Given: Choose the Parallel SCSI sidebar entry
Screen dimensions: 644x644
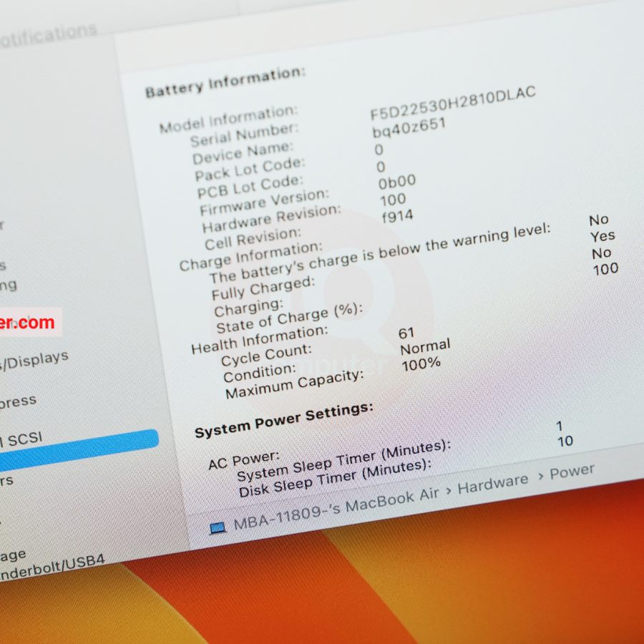Looking at the screenshot, I should click(21, 440).
